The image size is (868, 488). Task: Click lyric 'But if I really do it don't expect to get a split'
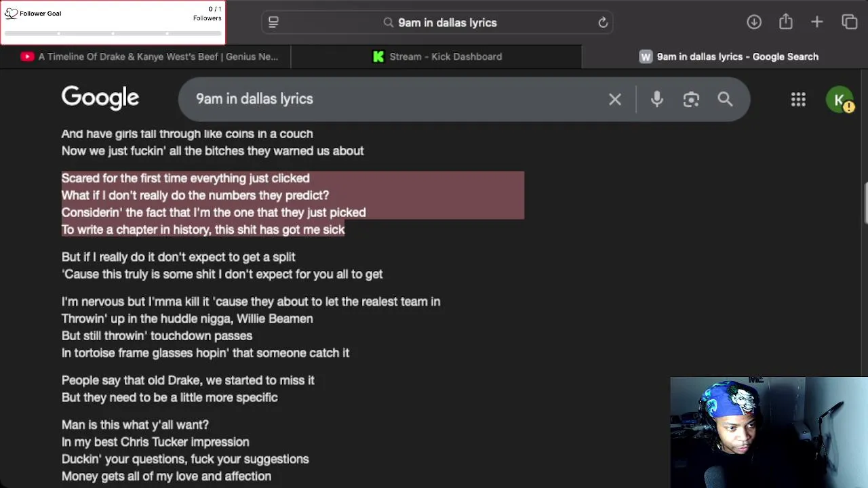(x=178, y=257)
